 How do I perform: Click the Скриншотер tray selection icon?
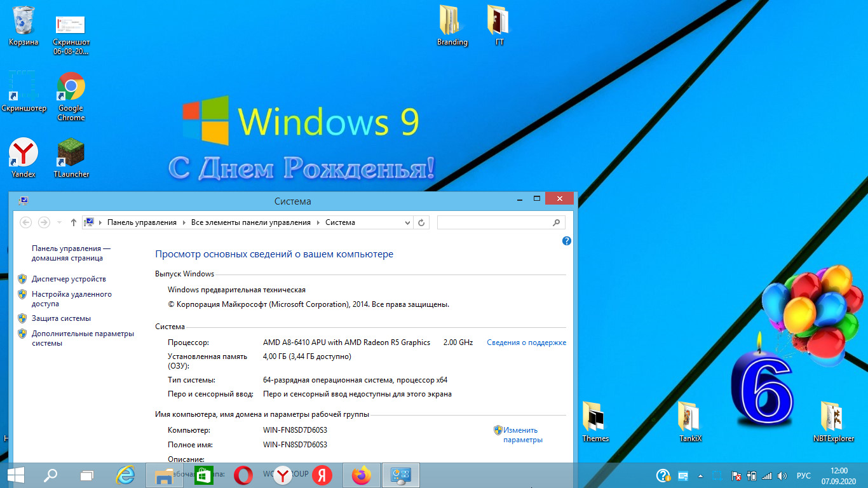point(717,475)
